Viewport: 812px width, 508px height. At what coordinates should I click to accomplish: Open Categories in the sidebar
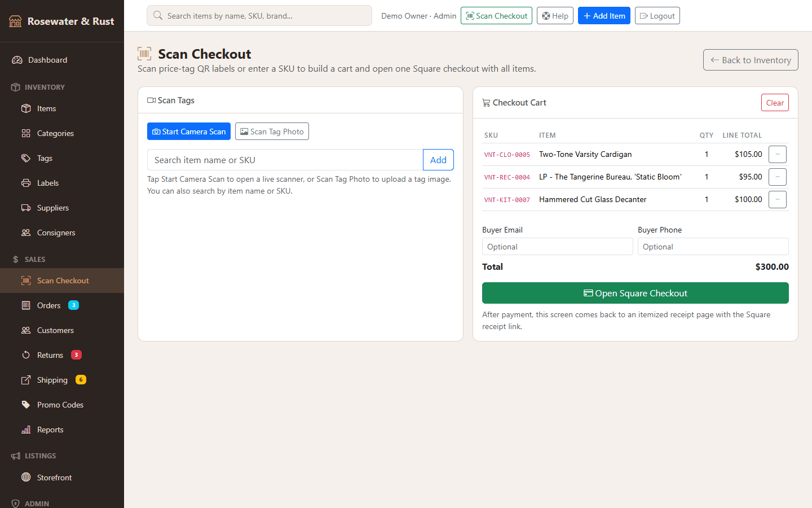[62, 133]
